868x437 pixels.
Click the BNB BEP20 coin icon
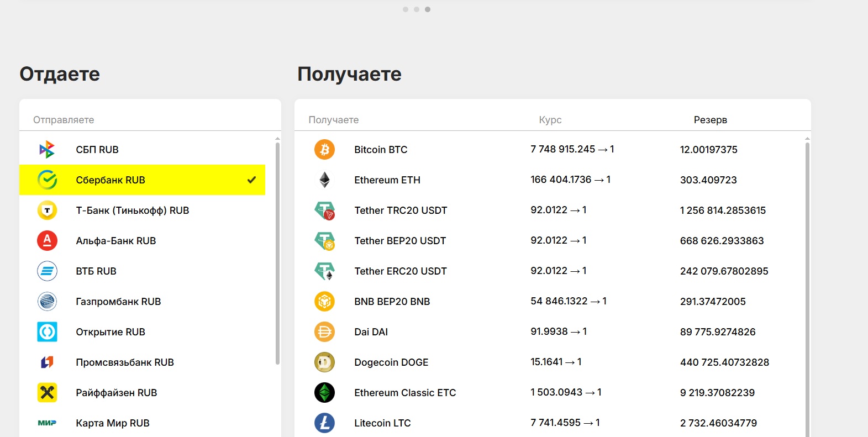pyautogui.click(x=324, y=302)
